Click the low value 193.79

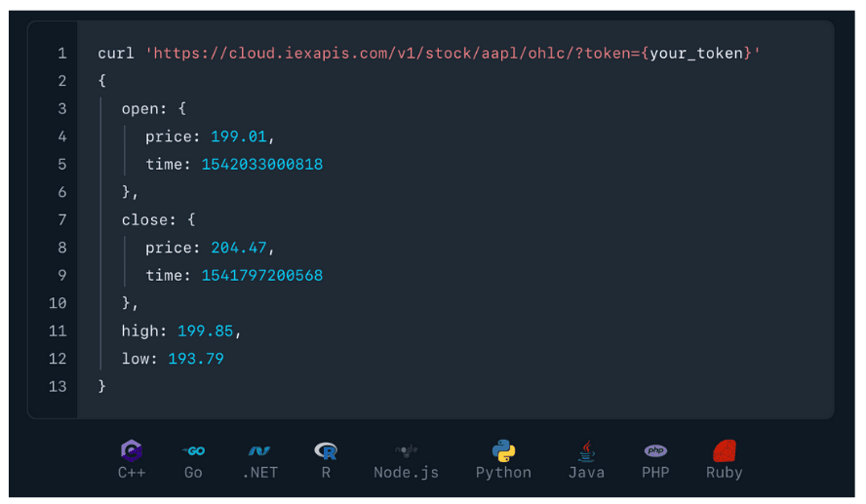tap(196, 359)
